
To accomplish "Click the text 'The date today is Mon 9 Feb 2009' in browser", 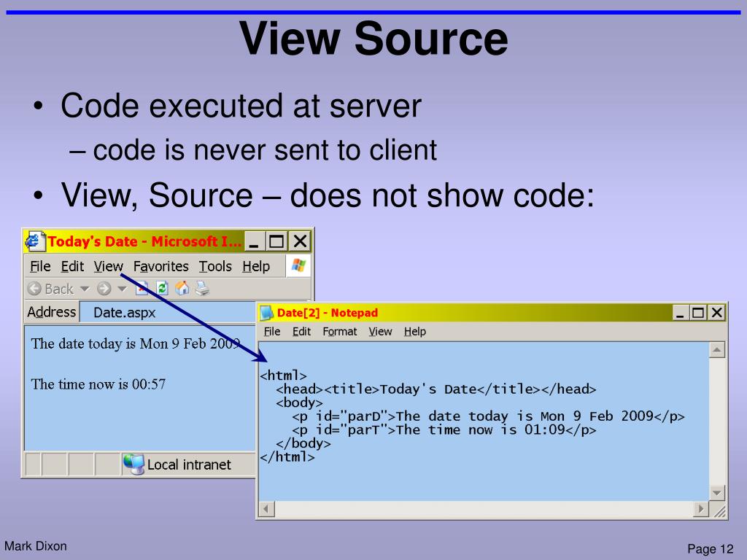I will pyautogui.click(x=135, y=343).
